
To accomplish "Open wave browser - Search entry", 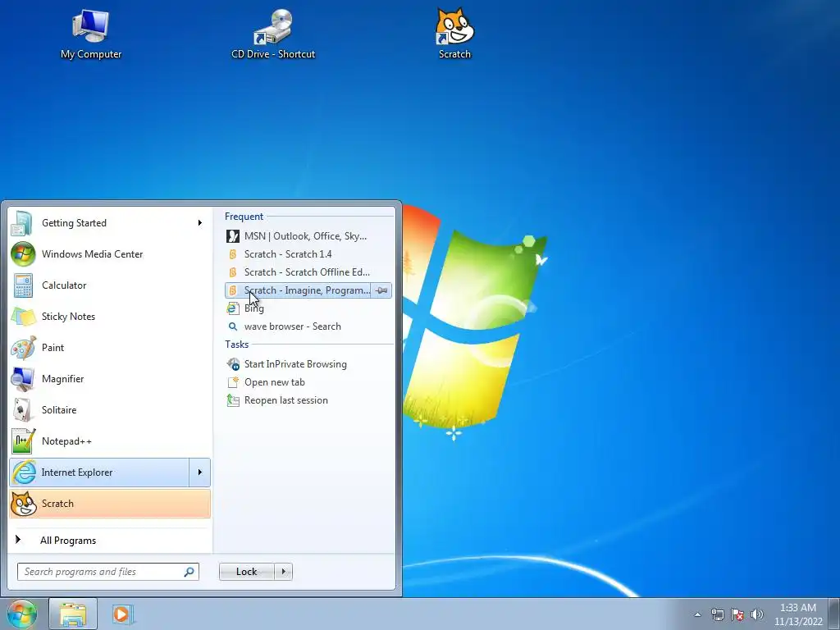I will tap(308, 326).
